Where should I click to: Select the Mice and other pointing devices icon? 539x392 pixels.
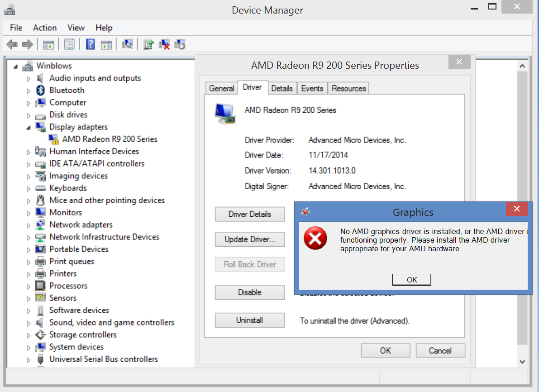(41, 200)
